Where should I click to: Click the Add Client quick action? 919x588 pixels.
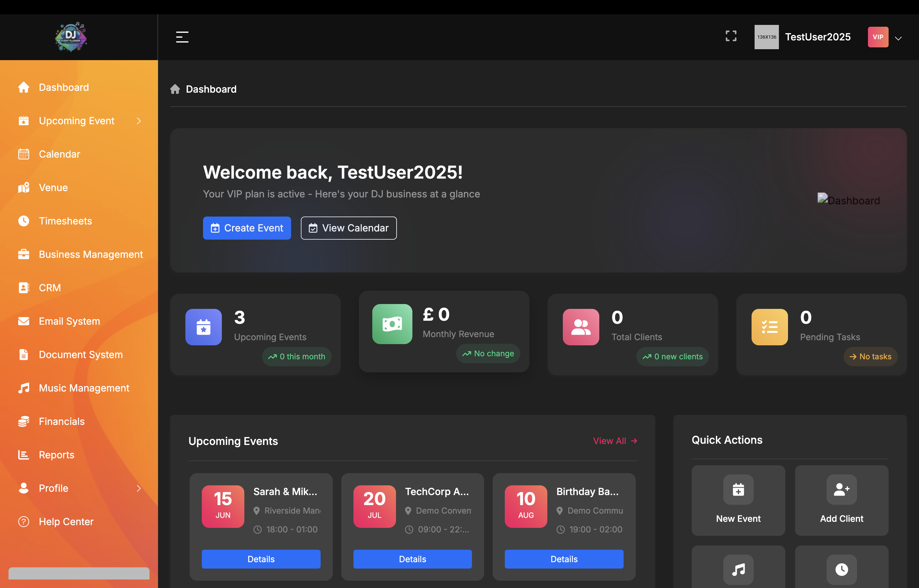pos(842,501)
